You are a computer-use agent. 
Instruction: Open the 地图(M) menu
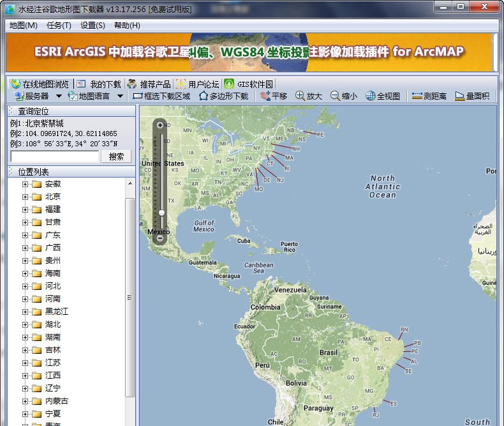coord(23,26)
